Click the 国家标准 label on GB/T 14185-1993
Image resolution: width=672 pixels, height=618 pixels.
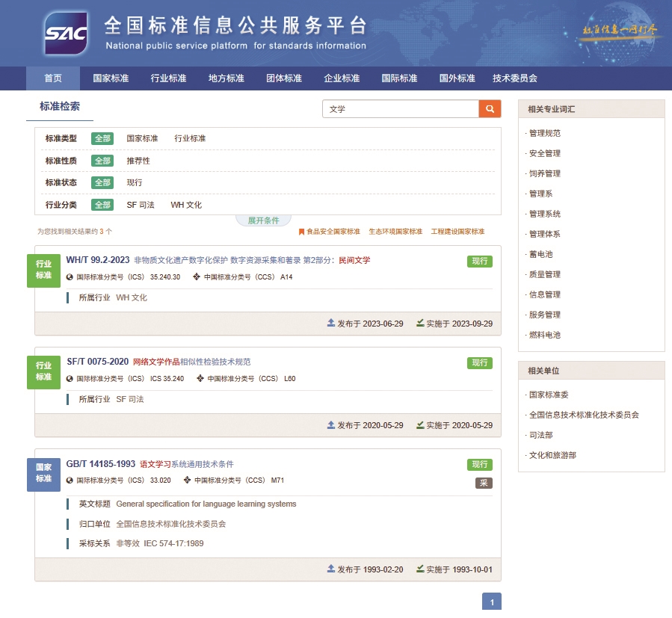pos(44,472)
